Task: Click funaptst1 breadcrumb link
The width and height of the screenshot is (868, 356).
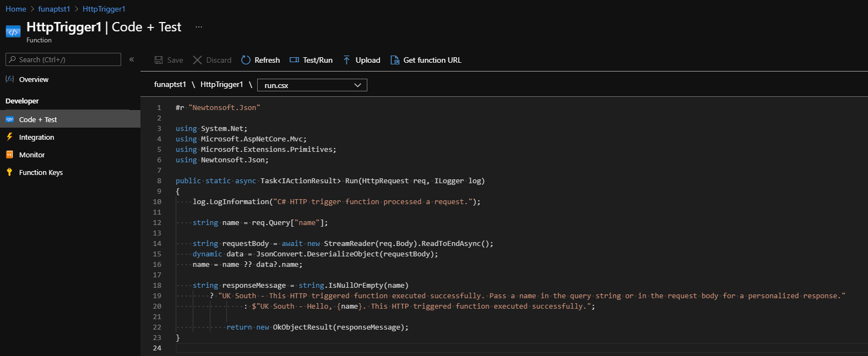Action: pyautogui.click(x=54, y=9)
